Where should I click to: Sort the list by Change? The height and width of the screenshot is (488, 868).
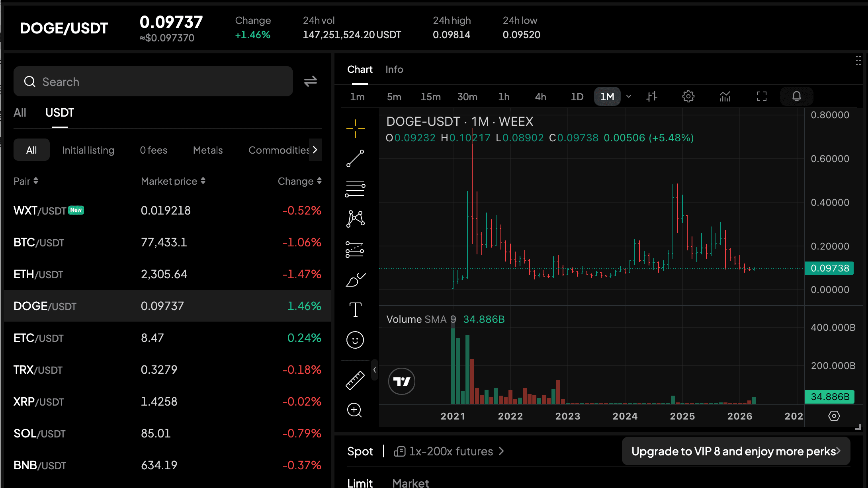click(300, 181)
